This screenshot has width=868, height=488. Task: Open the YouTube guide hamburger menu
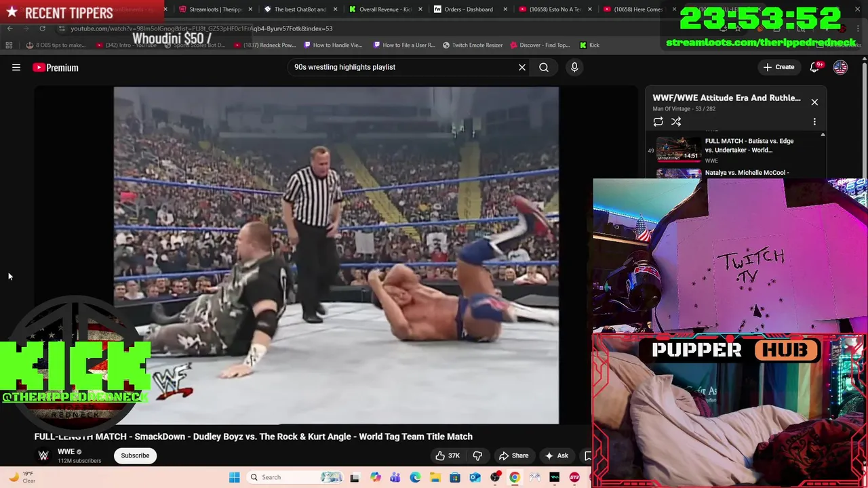tap(16, 67)
